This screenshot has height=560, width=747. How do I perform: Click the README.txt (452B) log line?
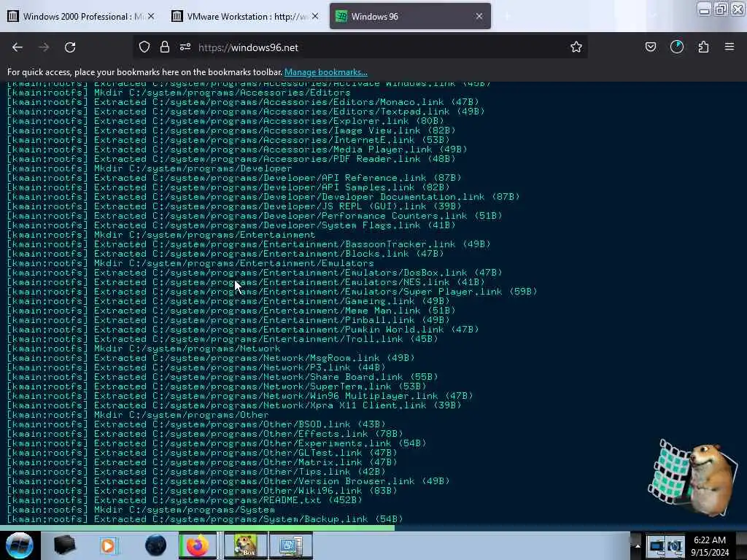185,500
